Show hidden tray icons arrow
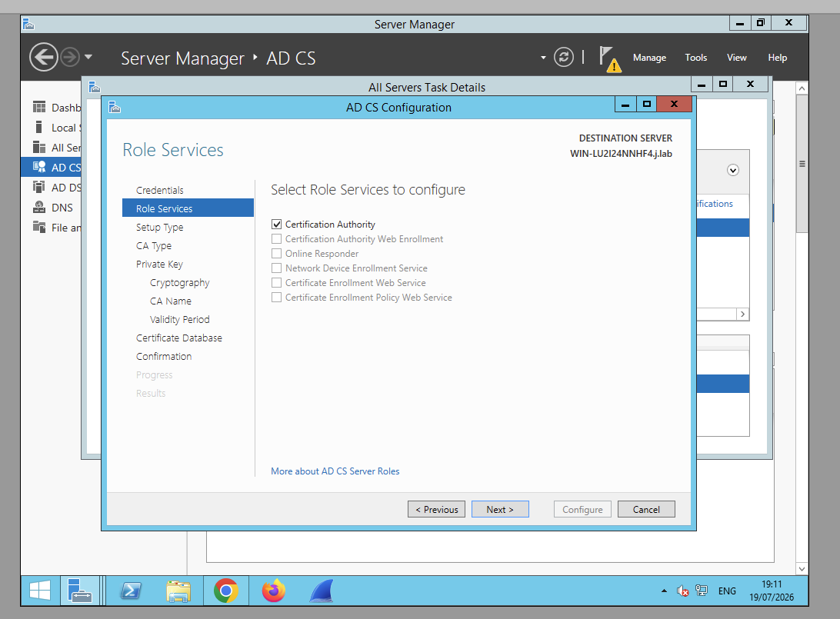Image resolution: width=840 pixels, height=619 pixels. click(665, 591)
